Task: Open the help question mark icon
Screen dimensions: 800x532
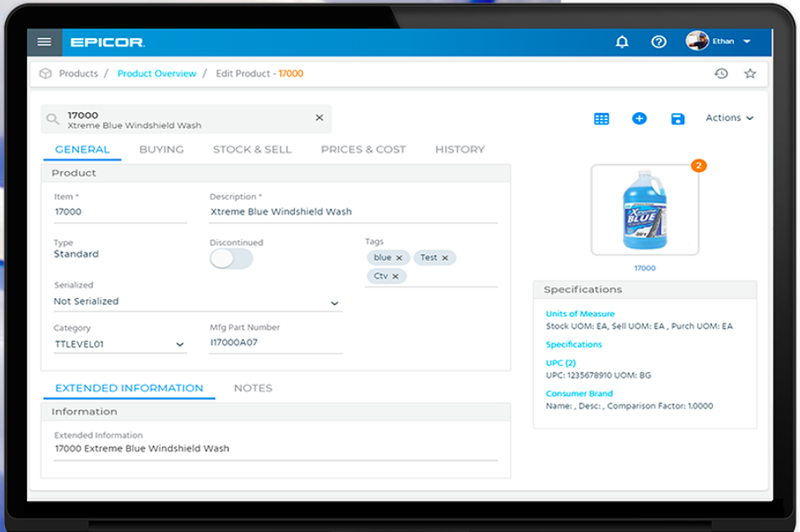Action: coord(659,42)
